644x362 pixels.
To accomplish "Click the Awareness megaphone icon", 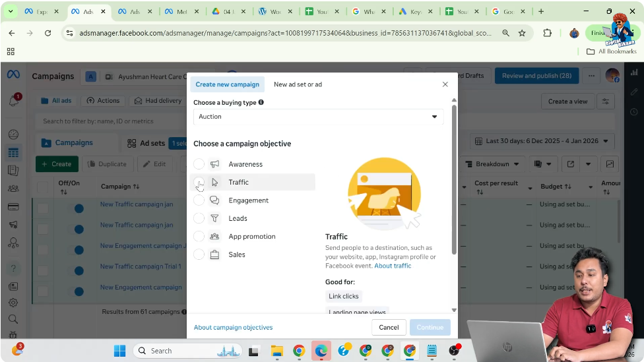I will click(x=214, y=164).
